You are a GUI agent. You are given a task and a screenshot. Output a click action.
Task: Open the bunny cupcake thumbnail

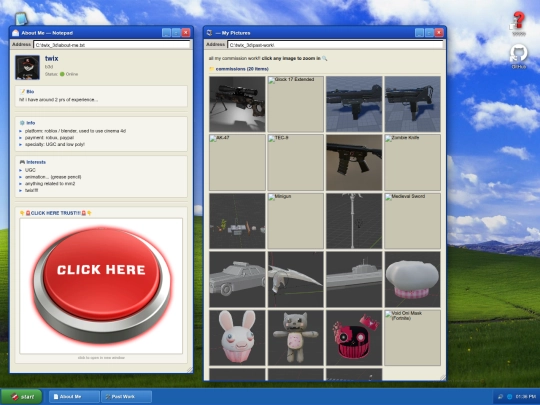point(237,338)
